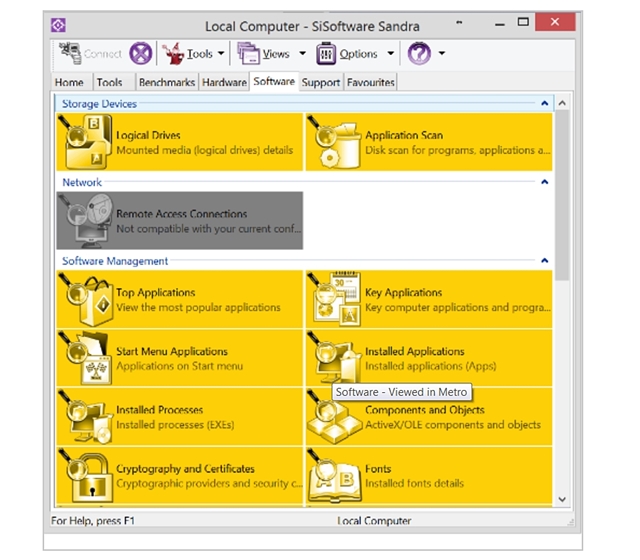The height and width of the screenshot is (560, 640).
Task: Click the Sandra app icon in title bar
Action: pos(58,25)
